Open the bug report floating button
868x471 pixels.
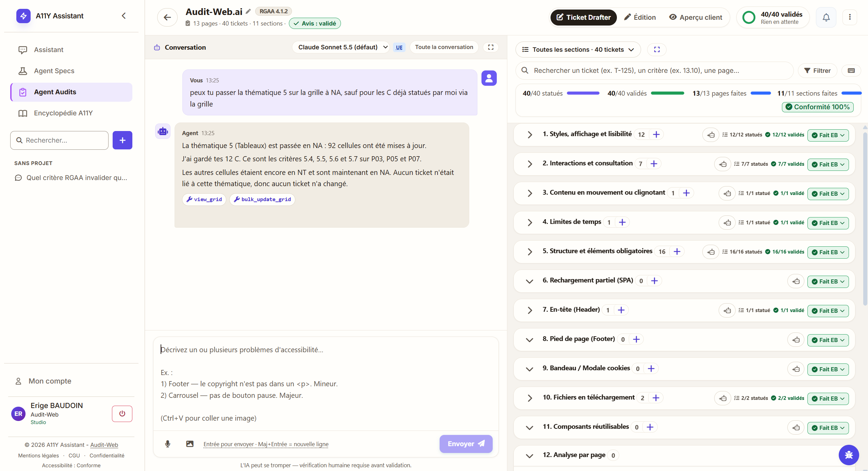pyautogui.click(x=849, y=455)
